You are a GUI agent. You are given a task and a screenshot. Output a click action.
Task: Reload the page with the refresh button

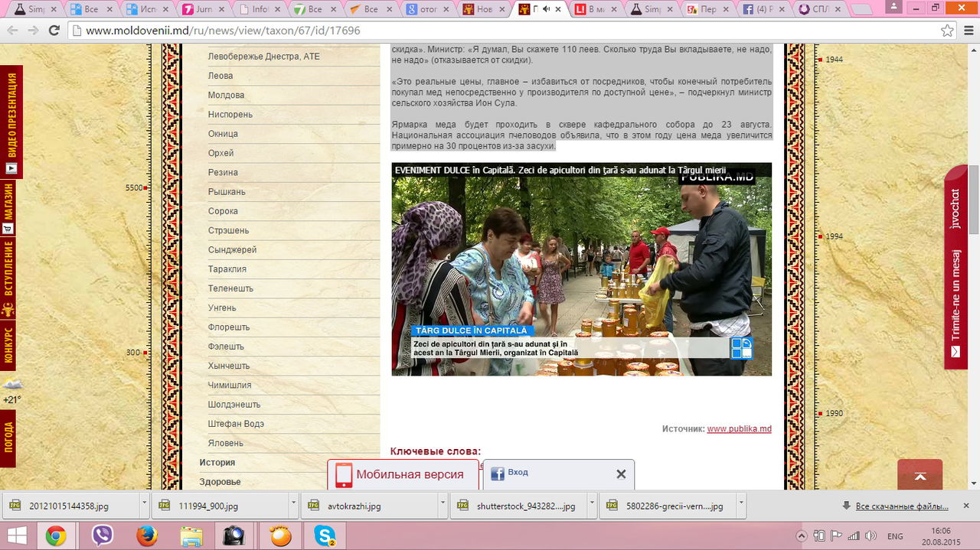pos(54,31)
